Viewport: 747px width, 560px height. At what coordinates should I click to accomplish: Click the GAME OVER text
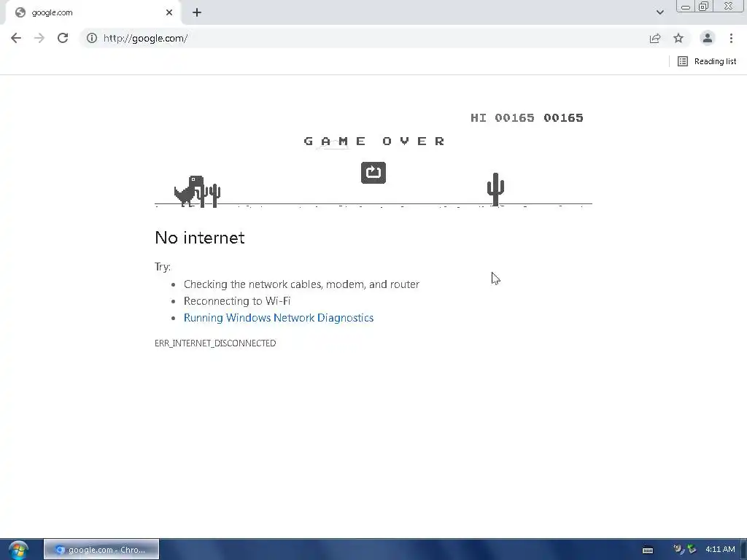(374, 141)
